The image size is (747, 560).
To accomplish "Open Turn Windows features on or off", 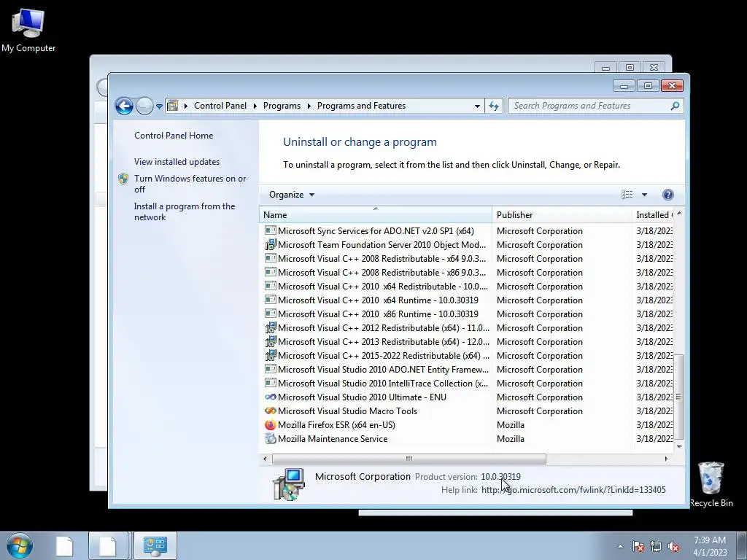I will (x=190, y=184).
